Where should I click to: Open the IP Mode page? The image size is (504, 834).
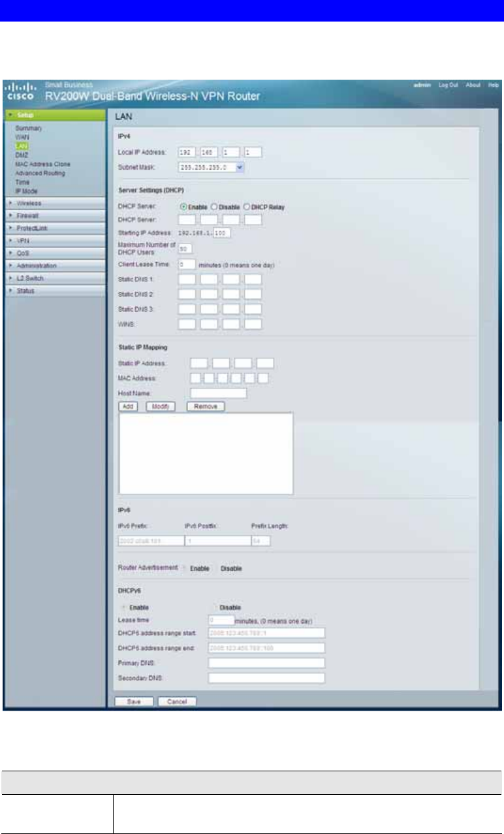[27, 191]
